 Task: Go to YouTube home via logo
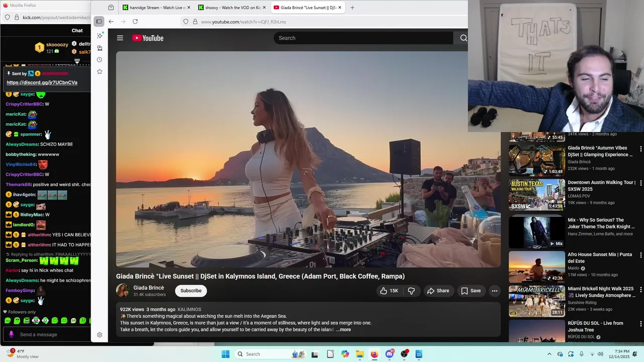coord(148,38)
